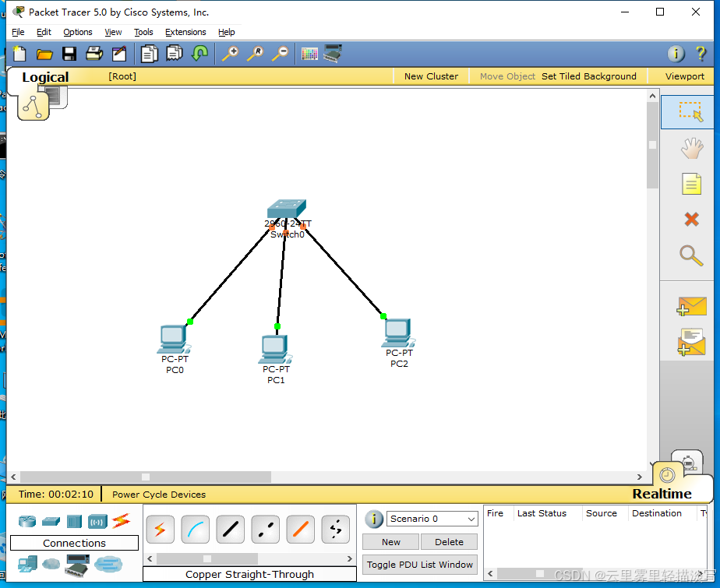Screen dimensions: 720x588
Task: Select the WAN Emulation cloud category
Action: point(51,564)
